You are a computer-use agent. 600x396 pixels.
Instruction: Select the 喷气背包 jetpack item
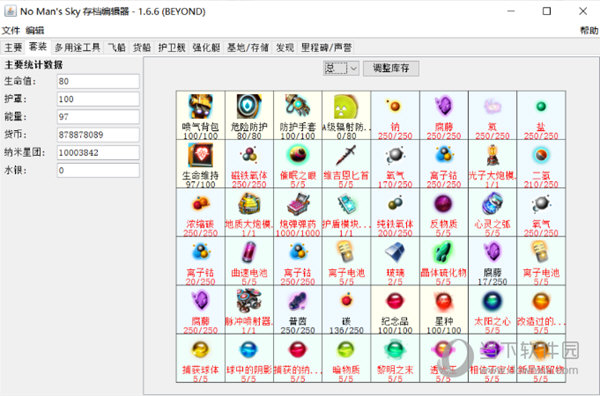(201, 115)
